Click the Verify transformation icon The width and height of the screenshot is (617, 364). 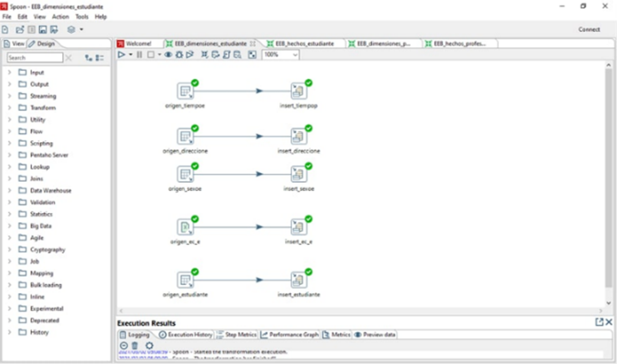205,54
